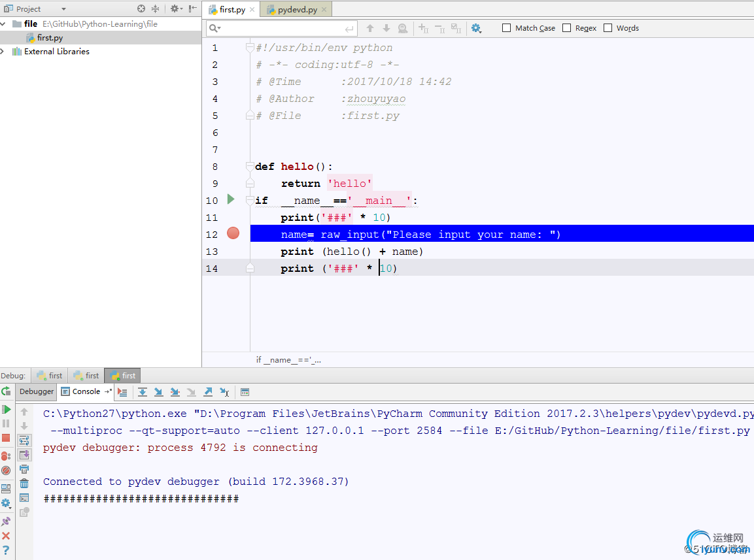Viewport: 754px width, 560px height.
Task: Open the first.py editor tab
Action: click(x=232, y=10)
